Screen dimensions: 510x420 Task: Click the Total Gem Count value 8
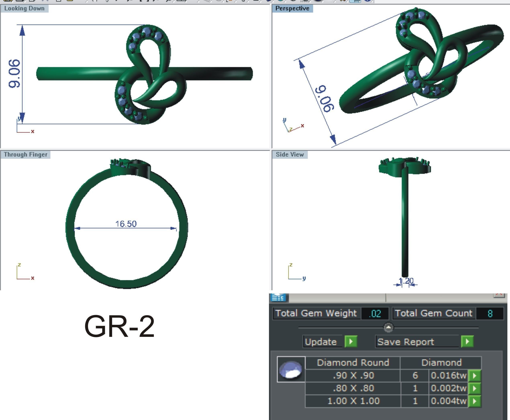(x=490, y=314)
